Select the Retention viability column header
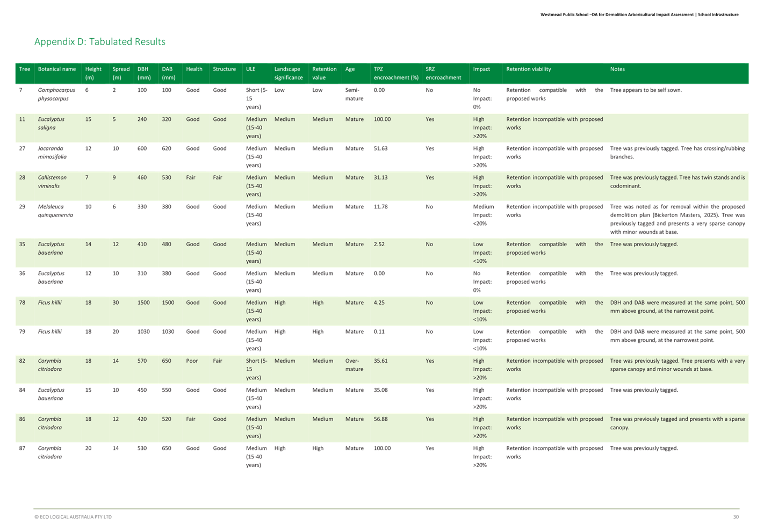 click(x=528, y=69)
